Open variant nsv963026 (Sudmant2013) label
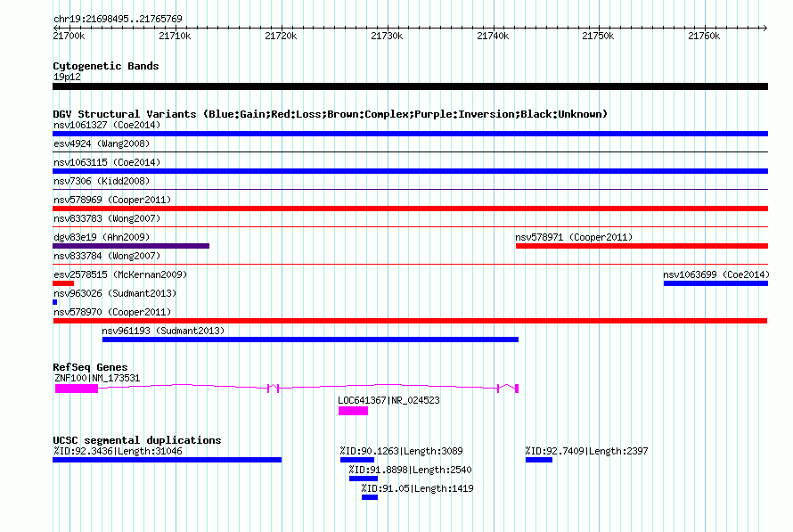The image size is (793, 532). pyautogui.click(x=115, y=293)
